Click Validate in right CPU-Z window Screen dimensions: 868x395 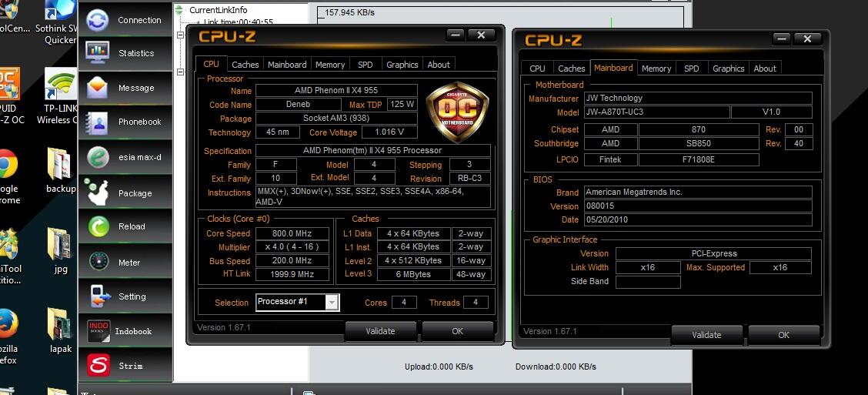706,335
